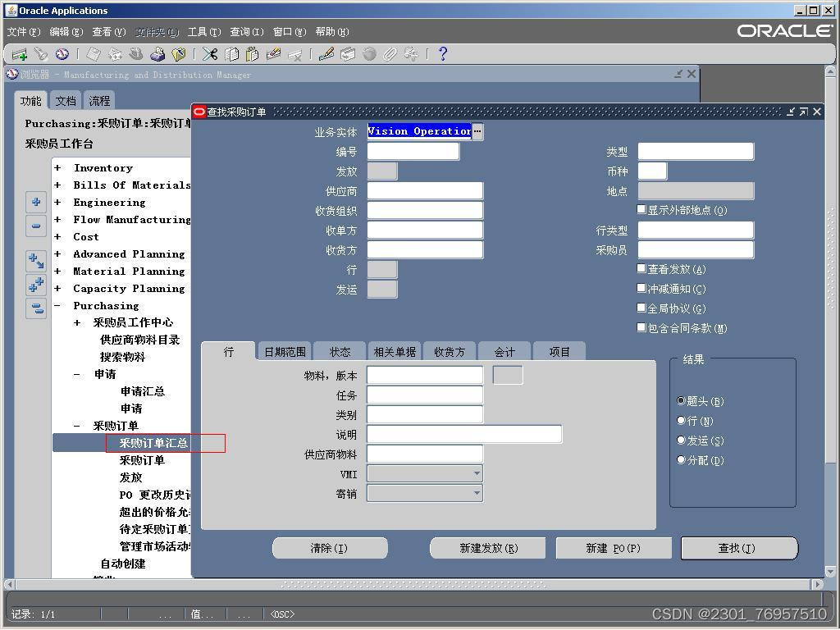Switch to the 状态 tab
This screenshot has width=840, height=630.
click(x=340, y=352)
